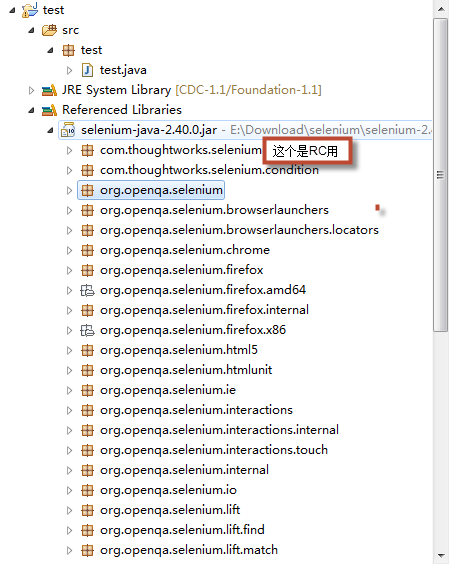Click the org.openqa.selenium.browserlaunchers package icon
This screenshot has width=449, height=564.
[87, 210]
